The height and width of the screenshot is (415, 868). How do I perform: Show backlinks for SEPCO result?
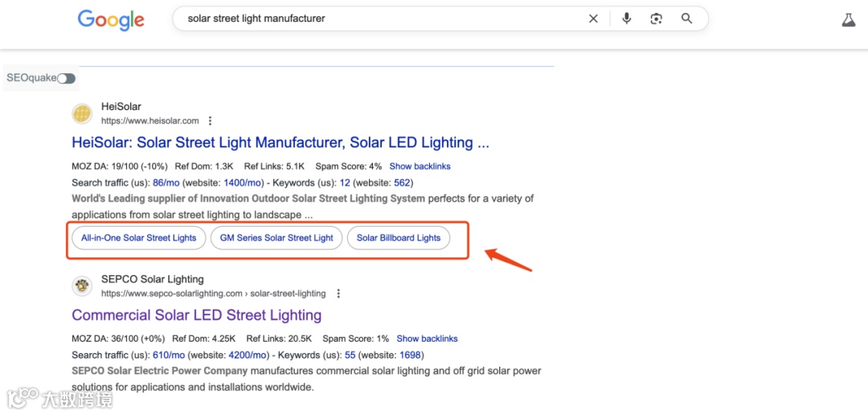tap(427, 339)
